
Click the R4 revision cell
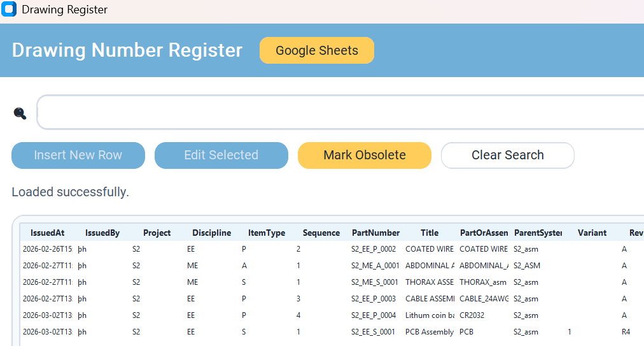coord(626,332)
